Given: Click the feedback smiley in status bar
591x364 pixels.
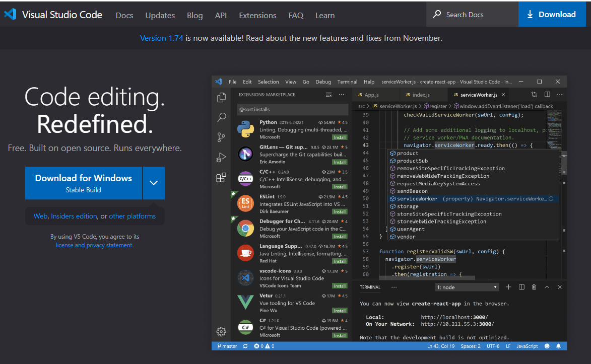Looking at the screenshot, I should coord(547,346).
